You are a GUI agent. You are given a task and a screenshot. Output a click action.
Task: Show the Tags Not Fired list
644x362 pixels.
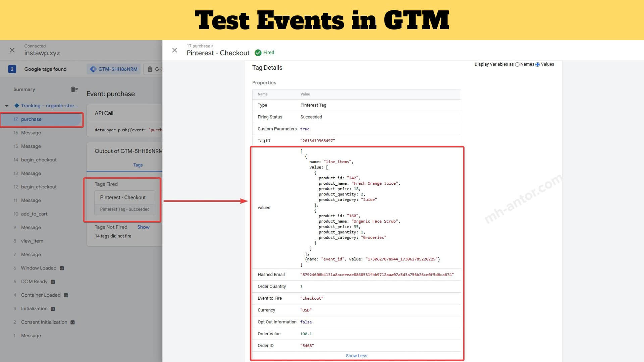[143, 227]
